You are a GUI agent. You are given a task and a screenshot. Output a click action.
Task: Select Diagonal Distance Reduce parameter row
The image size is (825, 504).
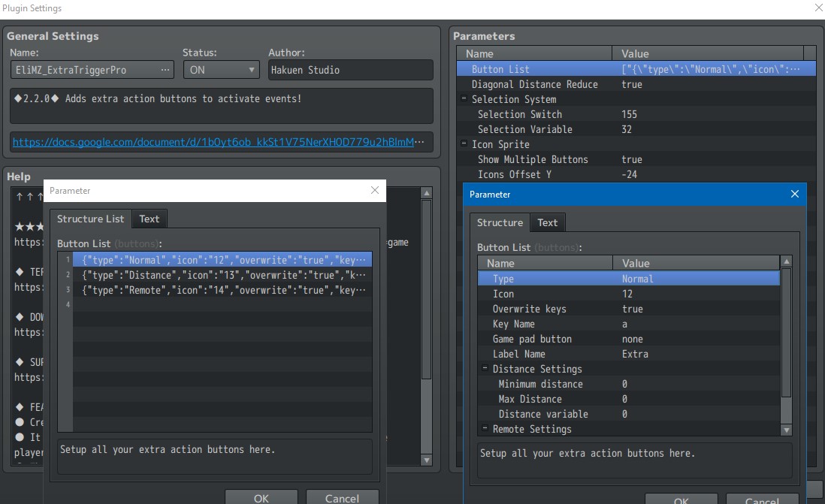636,84
